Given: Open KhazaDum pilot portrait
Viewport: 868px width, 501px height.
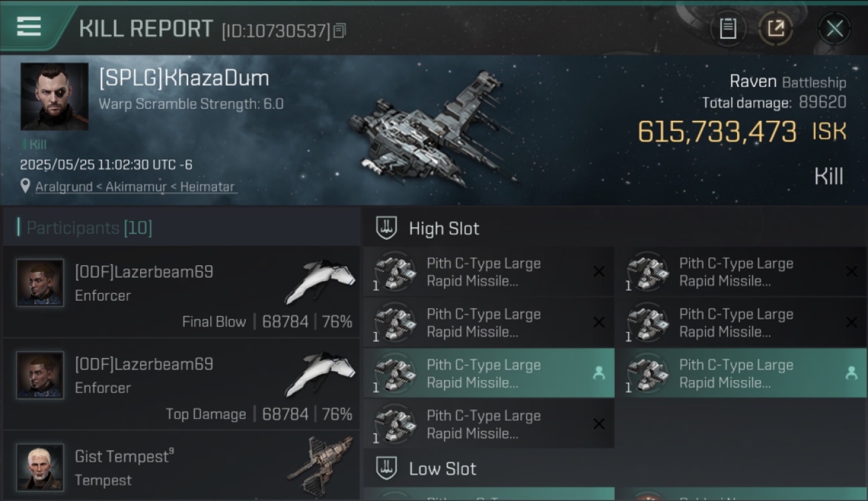Looking at the screenshot, I should [x=54, y=96].
